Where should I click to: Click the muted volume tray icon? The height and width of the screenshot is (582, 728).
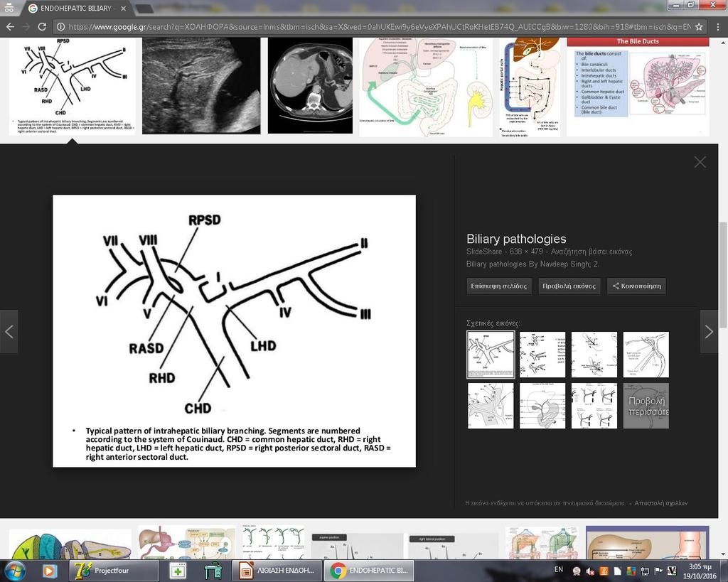click(x=590, y=571)
